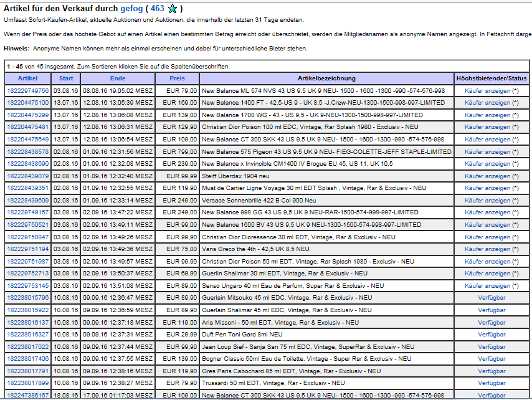Open item number 182229752713
Image resolution: width=532 pixels, height=400 pixels.
(x=28, y=274)
